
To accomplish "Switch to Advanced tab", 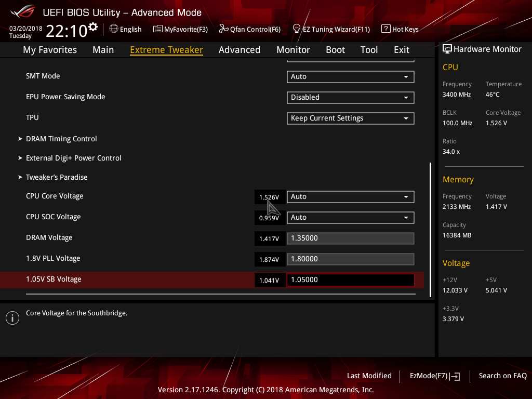I will pos(240,50).
